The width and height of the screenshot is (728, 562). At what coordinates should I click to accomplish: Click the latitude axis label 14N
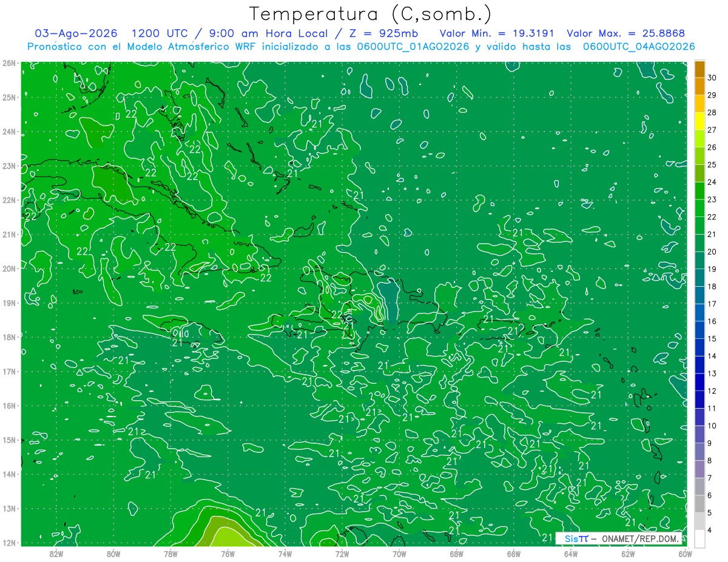[9, 474]
